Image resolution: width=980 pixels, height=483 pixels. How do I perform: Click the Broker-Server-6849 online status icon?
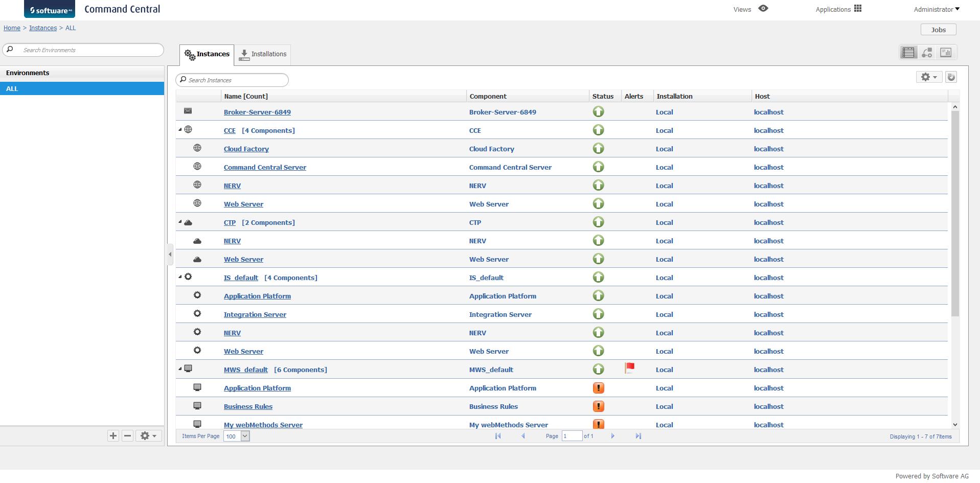tap(598, 111)
